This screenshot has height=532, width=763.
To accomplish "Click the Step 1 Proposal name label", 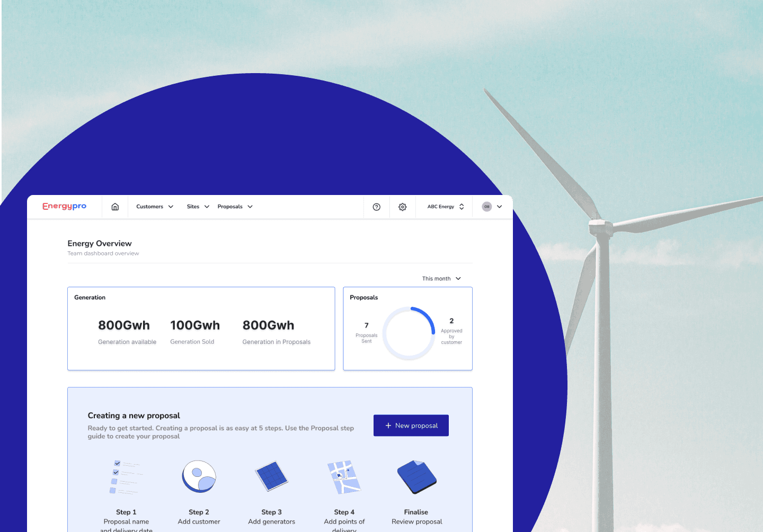I will tap(126, 520).
